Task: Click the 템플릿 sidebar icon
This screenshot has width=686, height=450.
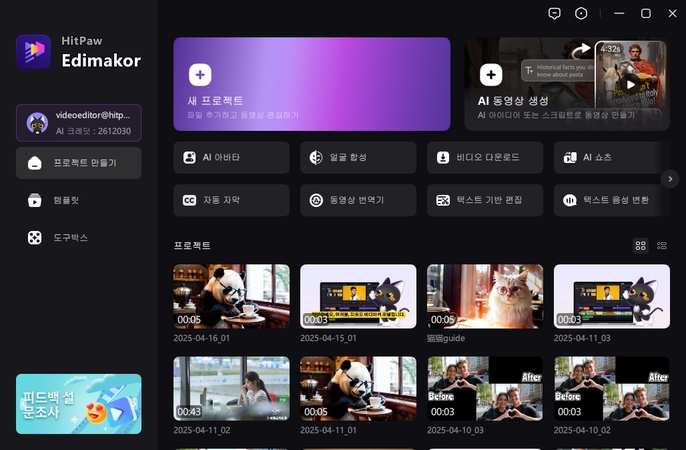Action: [x=35, y=200]
